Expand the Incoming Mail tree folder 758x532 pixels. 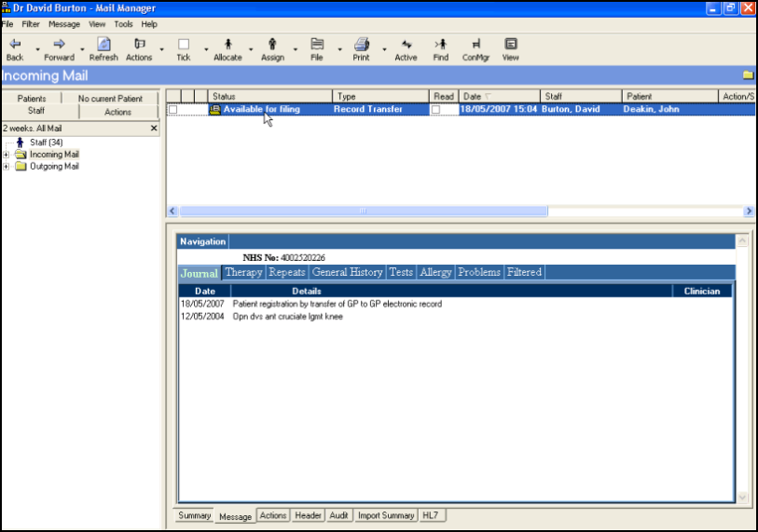tap(7, 155)
